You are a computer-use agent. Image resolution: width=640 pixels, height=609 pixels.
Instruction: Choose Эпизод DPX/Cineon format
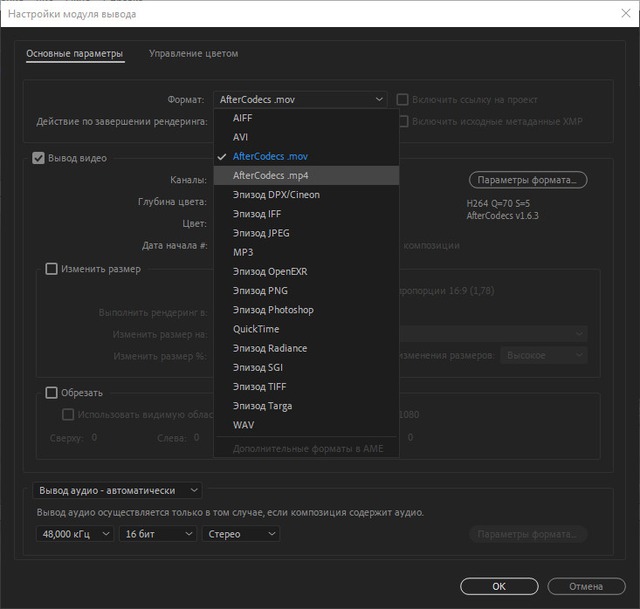[276, 194]
